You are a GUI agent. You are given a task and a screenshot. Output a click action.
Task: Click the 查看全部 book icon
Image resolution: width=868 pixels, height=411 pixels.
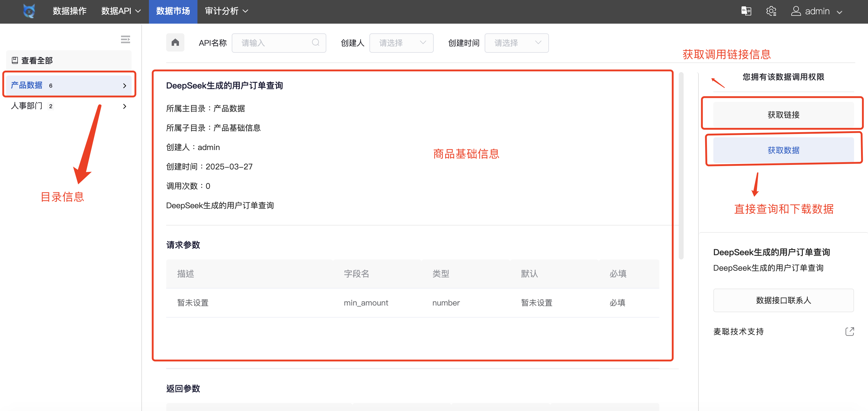(x=15, y=61)
